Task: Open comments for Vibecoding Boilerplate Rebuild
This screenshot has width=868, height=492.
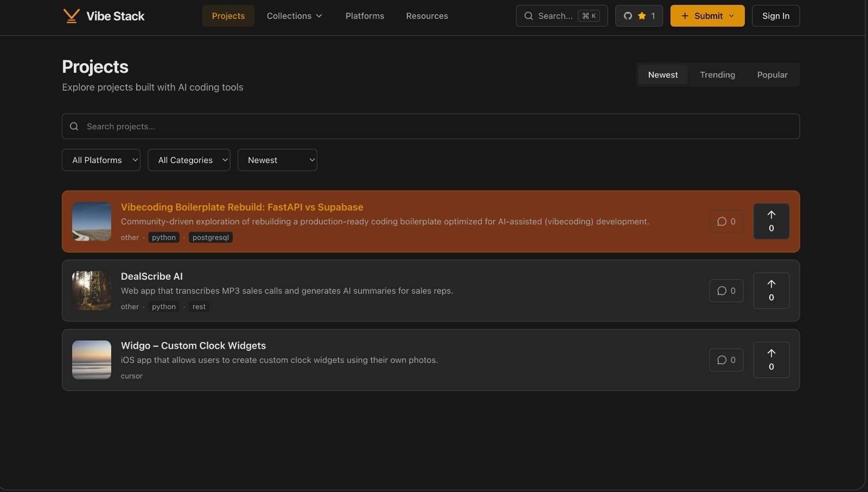Action: click(x=726, y=222)
